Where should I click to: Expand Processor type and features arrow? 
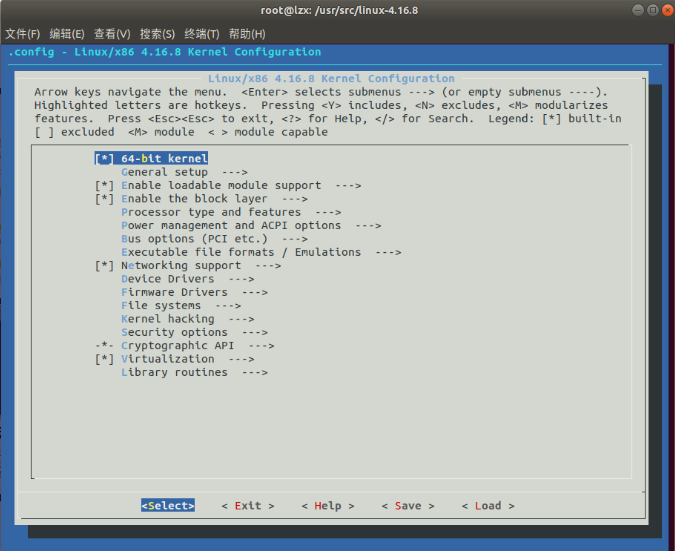pos(328,212)
